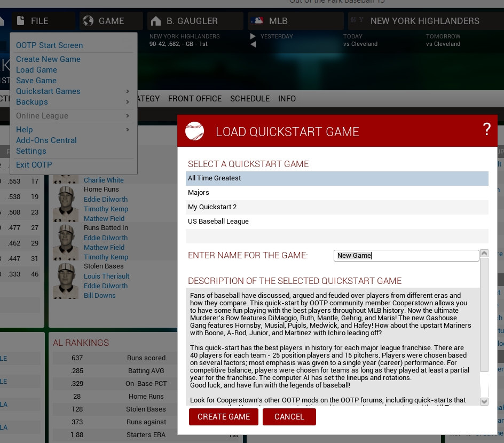
Task: Open Timothy Kemp link under Home Runs
Action: click(106, 209)
